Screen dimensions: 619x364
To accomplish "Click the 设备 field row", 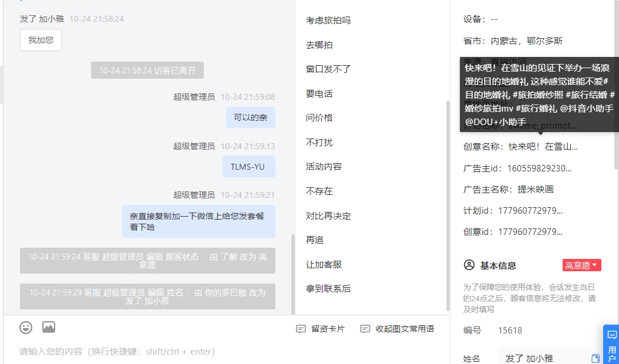I will (x=480, y=19).
